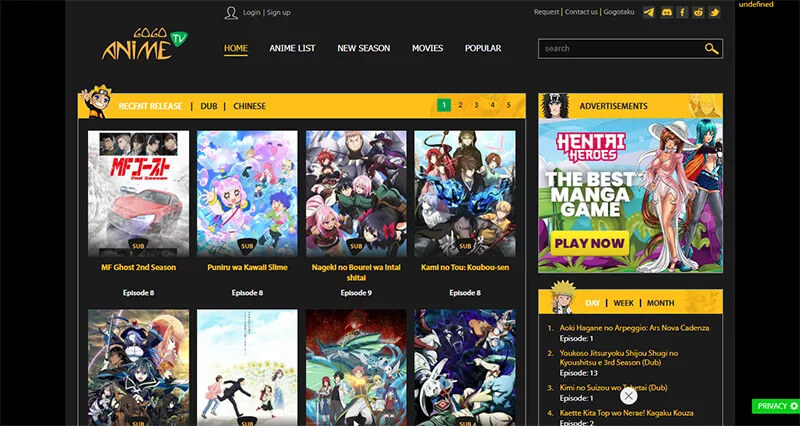Open the Contact us link

click(x=582, y=12)
